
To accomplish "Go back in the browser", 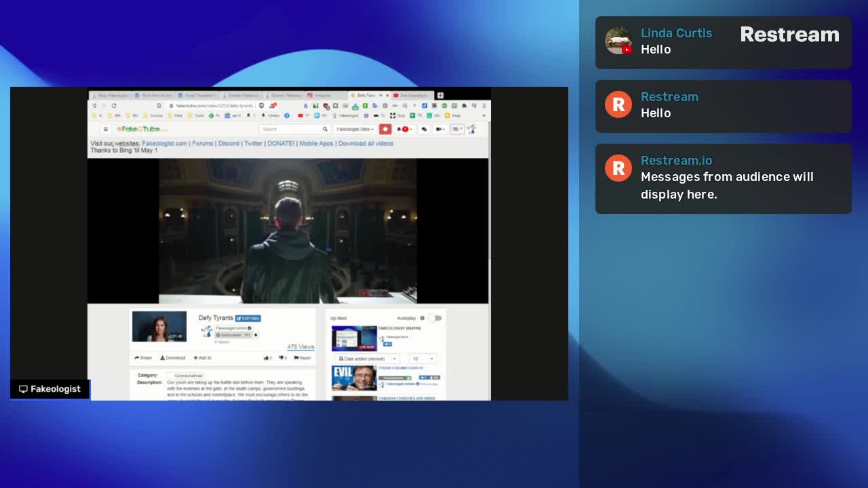I will (x=94, y=106).
